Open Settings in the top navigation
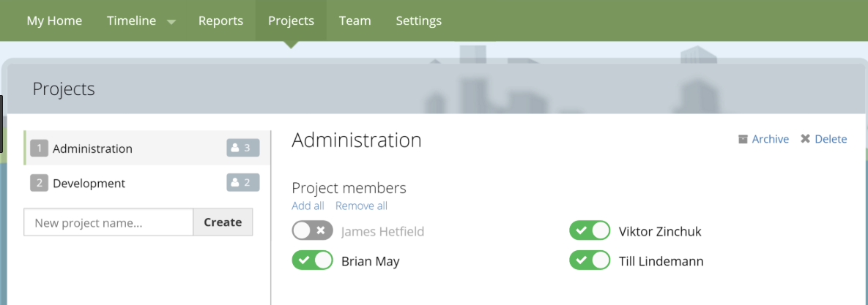 click(418, 20)
